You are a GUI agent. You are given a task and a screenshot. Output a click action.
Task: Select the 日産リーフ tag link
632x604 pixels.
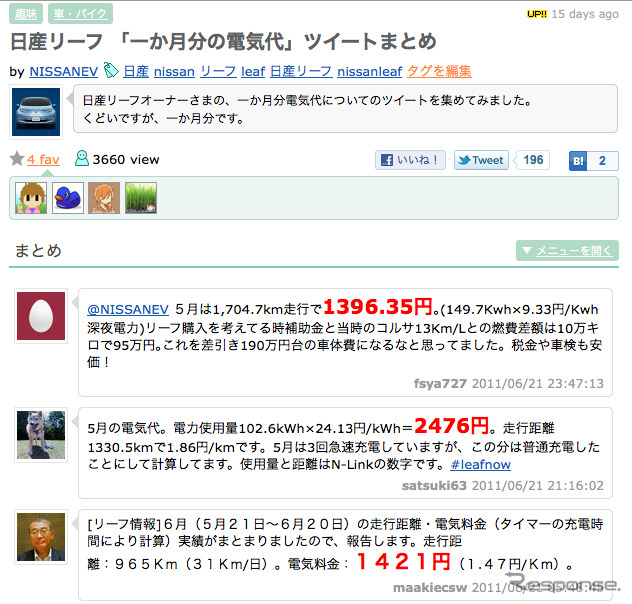[301, 71]
